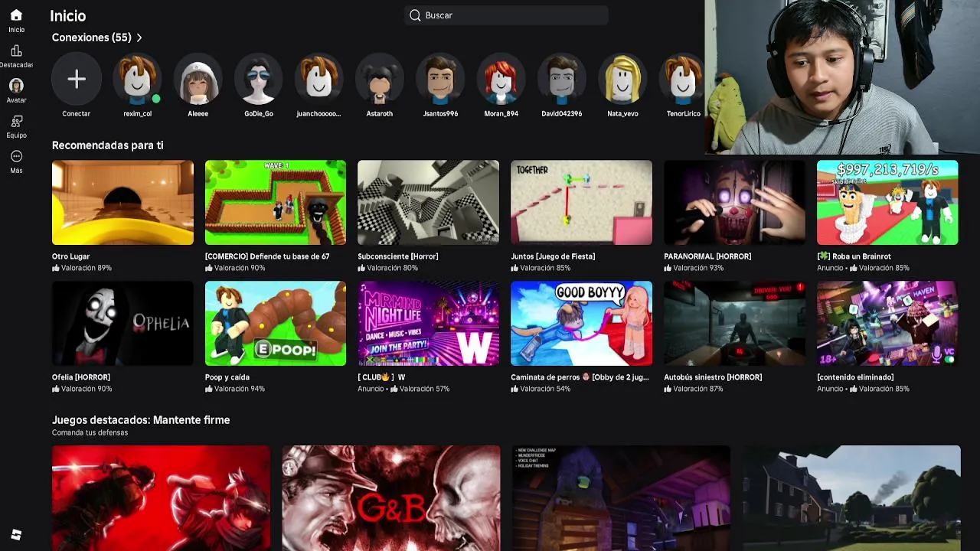Image resolution: width=980 pixels, height=551 pixels.
Task: Click the plus Conectar button
Action: click(x=76, y=79)
